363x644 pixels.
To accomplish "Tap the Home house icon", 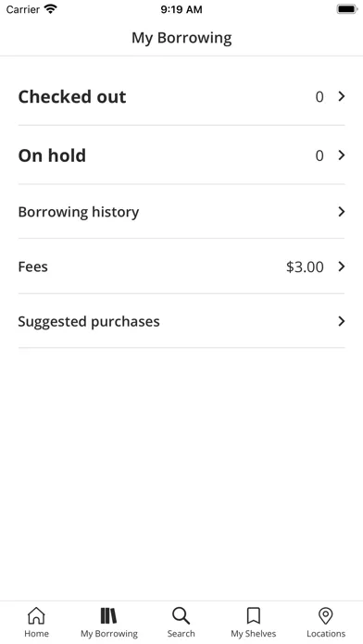I will pyautogui.click(x=36, y=615).
